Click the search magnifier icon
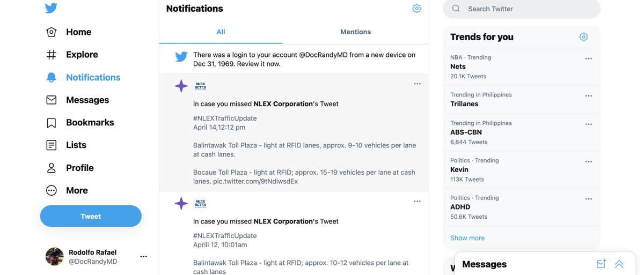The height and width of the screenshot is (275, 644). point(456,9)
